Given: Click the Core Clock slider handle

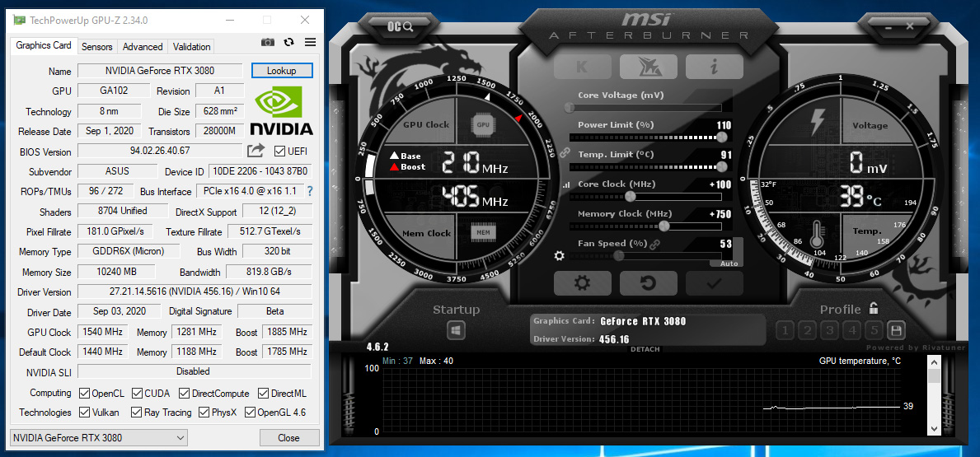Looking at the screenshot, I should pyautogui.click(x=630, y=197).
